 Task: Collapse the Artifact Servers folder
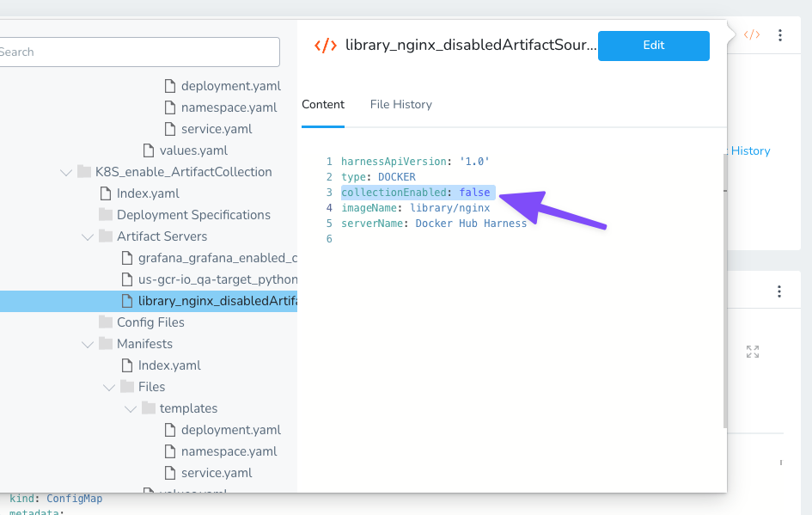(x=88, y=236)
